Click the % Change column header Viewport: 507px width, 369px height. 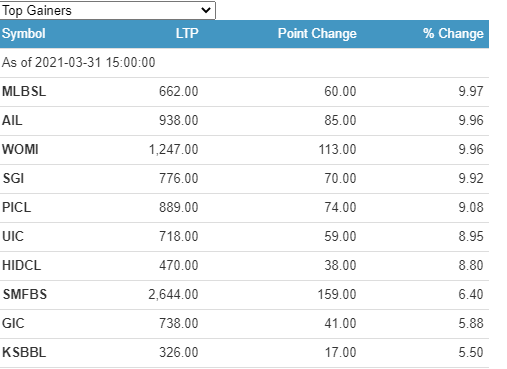click(453, 34)
